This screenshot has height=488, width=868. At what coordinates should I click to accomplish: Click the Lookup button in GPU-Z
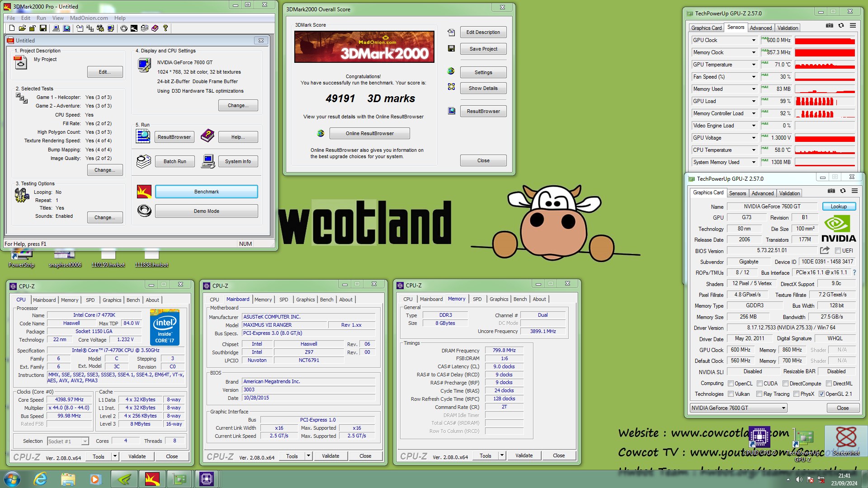point(839,206)
